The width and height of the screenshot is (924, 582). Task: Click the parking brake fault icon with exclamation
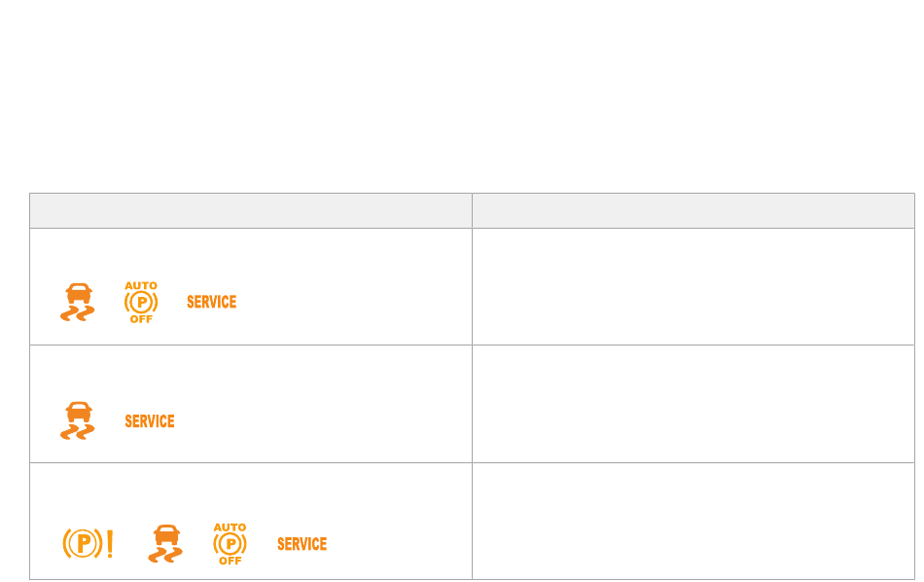[x=88, y=544]
